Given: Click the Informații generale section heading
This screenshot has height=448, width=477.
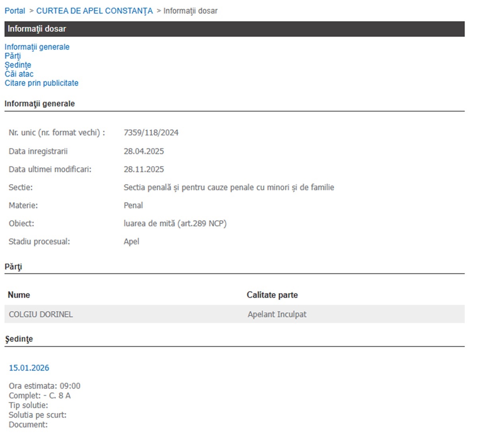Looking at the screenshot, I should click(40, 104).
